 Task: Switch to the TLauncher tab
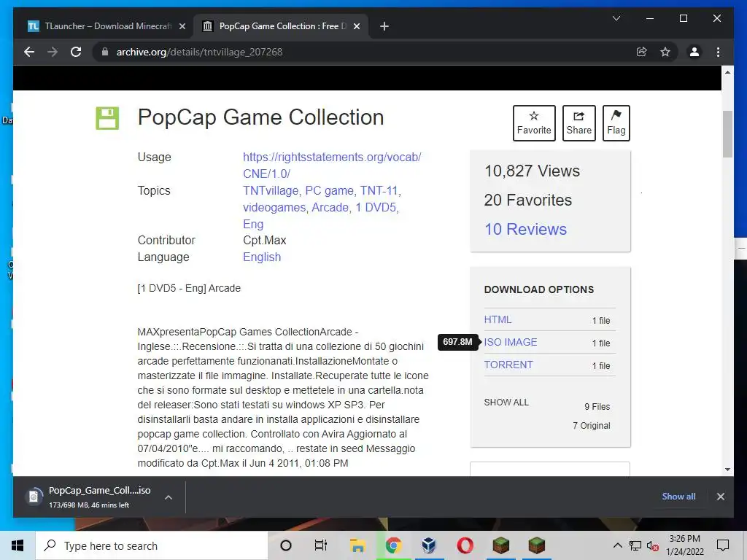click(107, 26)
